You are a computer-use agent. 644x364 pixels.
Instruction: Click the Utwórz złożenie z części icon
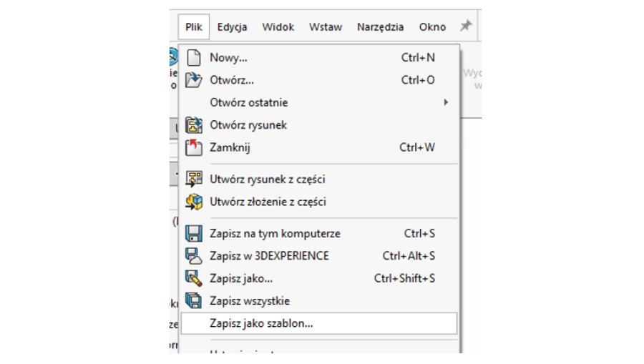193,202
